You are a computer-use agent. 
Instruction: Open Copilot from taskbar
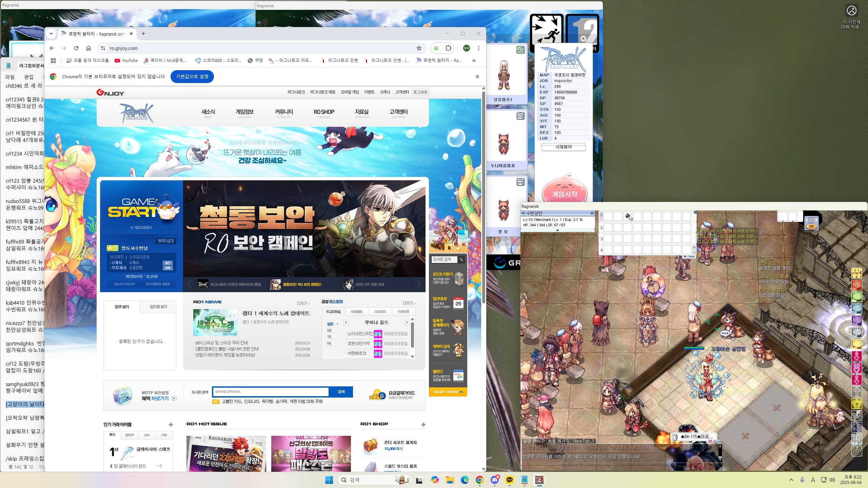click(435, 480)
